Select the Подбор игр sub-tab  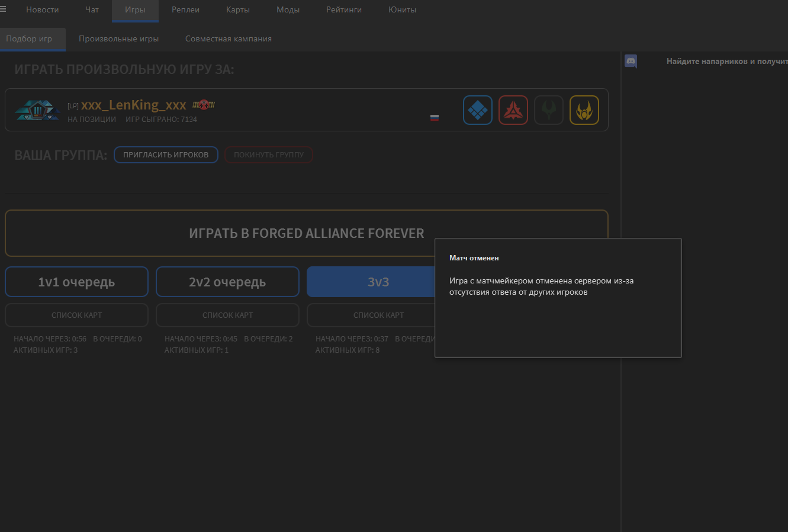coord(33,39)
